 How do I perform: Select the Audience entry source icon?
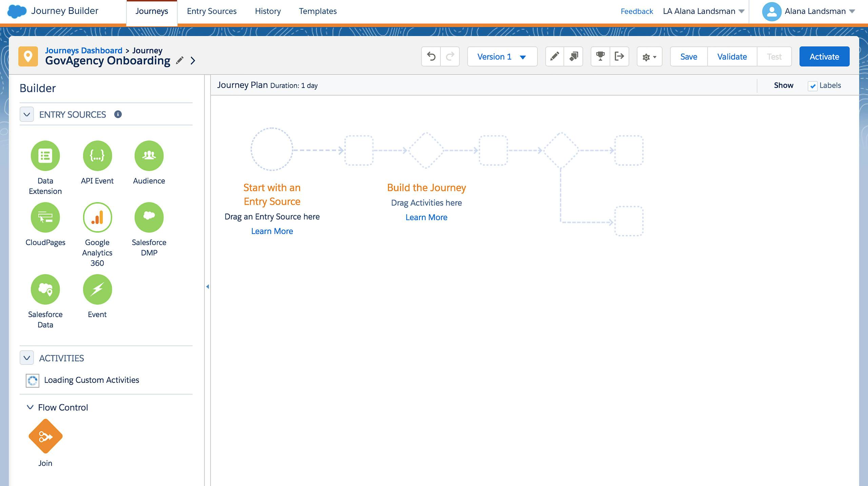point(149,156)
